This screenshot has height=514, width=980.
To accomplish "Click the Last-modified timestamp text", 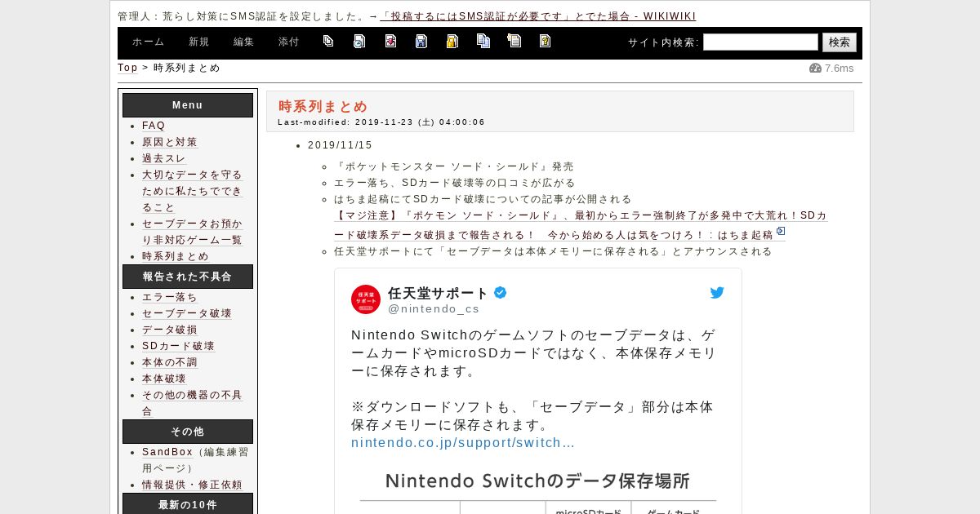I will [381, 122].
